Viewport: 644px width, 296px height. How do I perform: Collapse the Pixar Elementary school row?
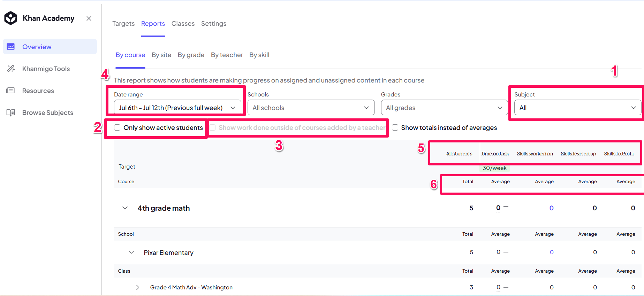131,252
